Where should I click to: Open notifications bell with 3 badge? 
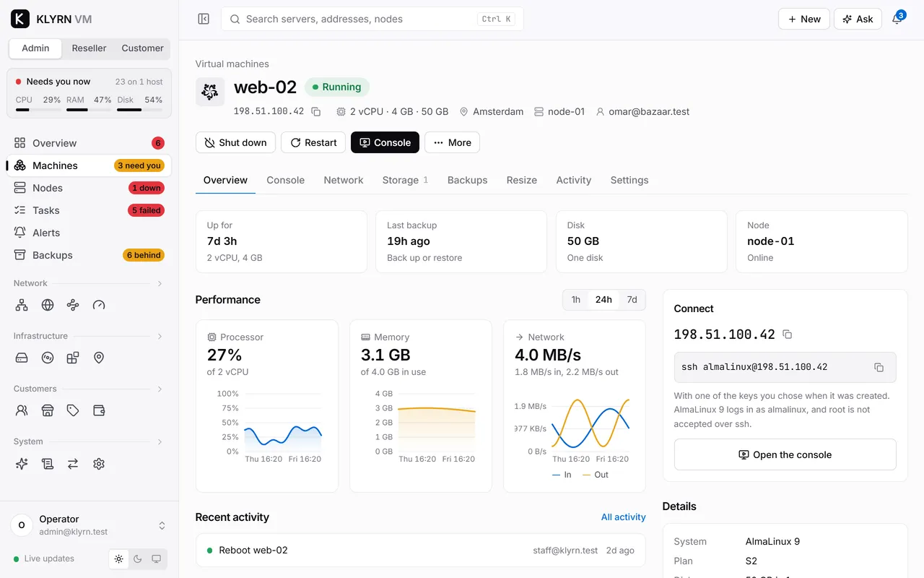pyautogui.click(x=897, y=19)
